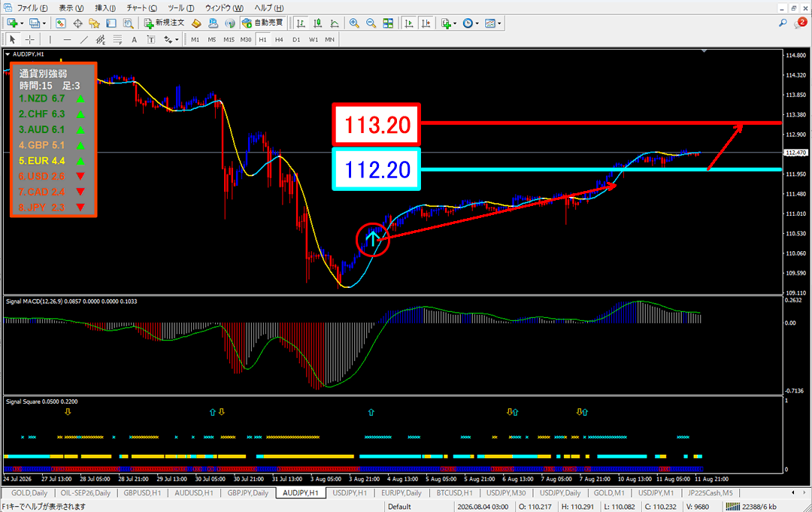The height and width of the screenshot is (512, 812).
Task: Open the MetaEditor book icon
Action: pos(196,23)
